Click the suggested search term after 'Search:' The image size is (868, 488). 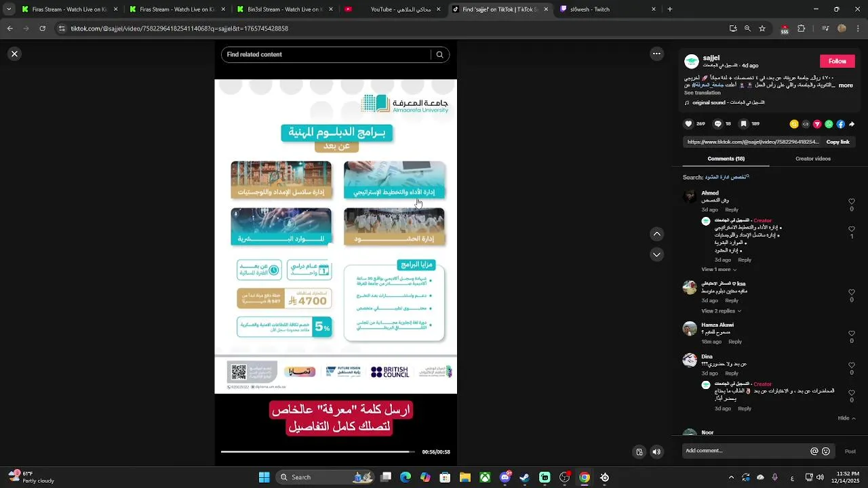(x=727, y=177)
